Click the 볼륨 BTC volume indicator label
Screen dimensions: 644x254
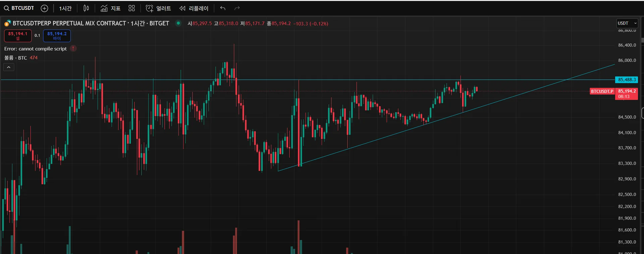click(16, 58)
